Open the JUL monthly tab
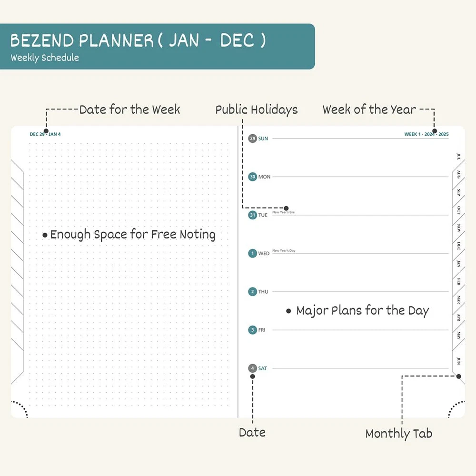This screenshot has width=476, height=476. (458, 156)
